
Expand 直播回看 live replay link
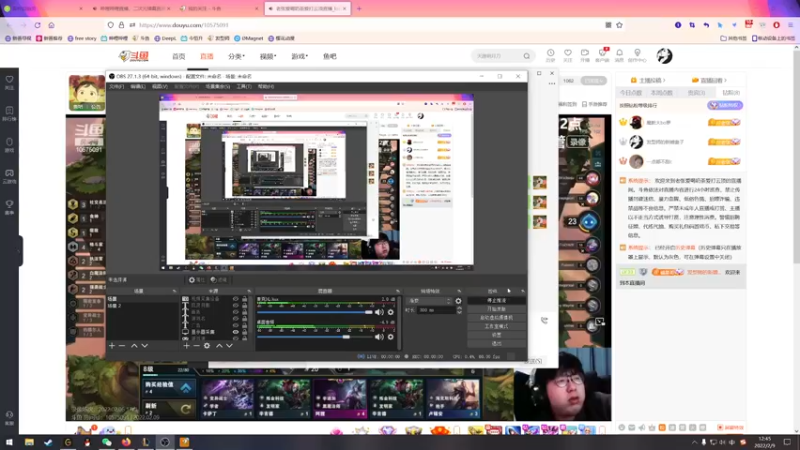(709, 80)
